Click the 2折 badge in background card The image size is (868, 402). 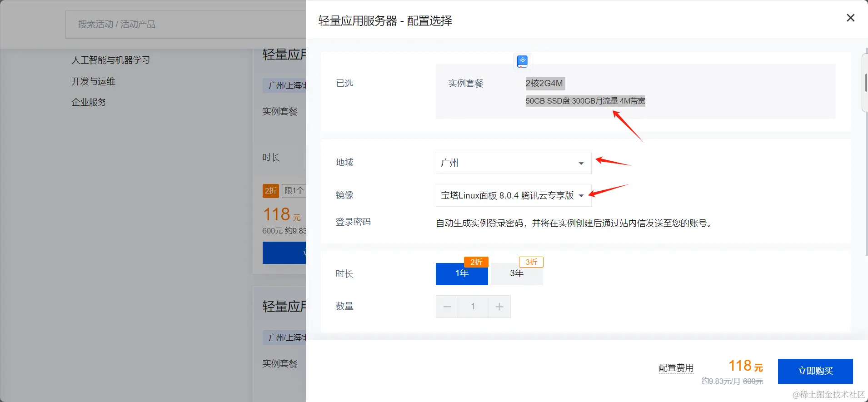click(x=271, y=191)
